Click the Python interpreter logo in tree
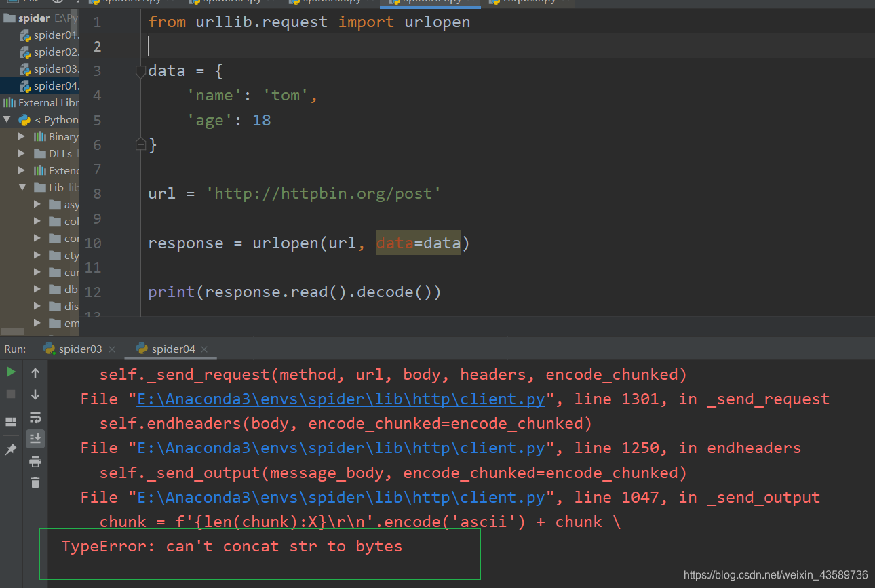The height and width of the screenshot is (588, 875). click(x=24, y=120)
